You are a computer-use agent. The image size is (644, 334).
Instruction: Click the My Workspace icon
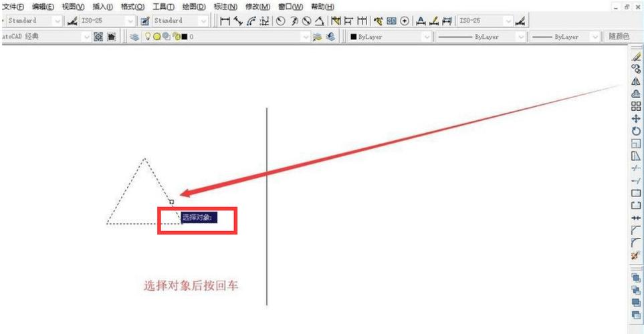[x=111, y=37]
